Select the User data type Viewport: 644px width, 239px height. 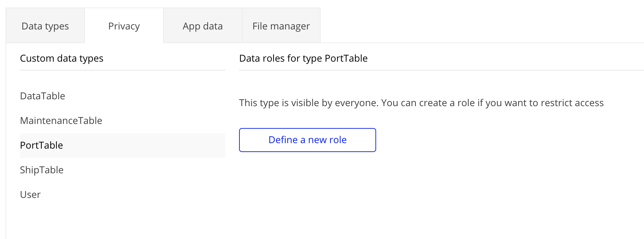[123, 195]
